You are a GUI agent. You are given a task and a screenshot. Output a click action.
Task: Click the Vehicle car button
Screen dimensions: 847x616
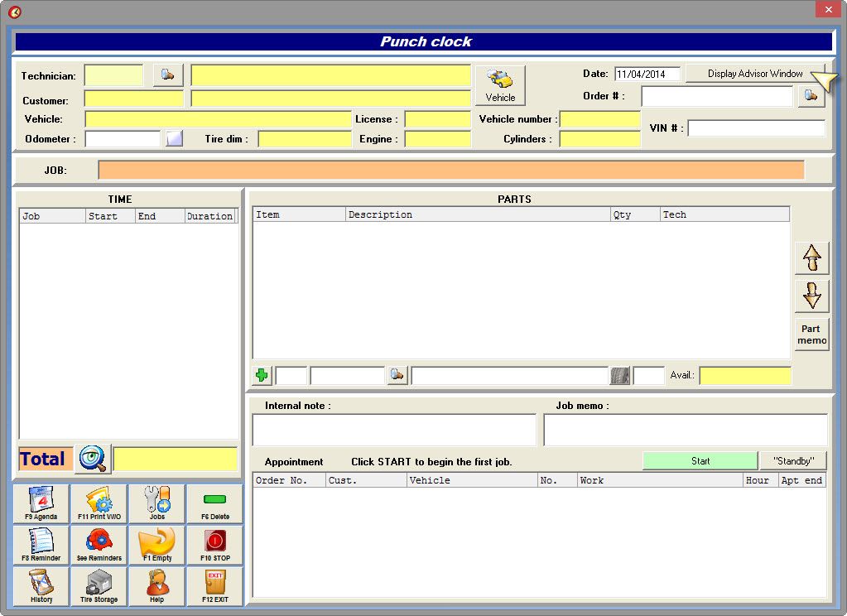[x=500, y=85]
